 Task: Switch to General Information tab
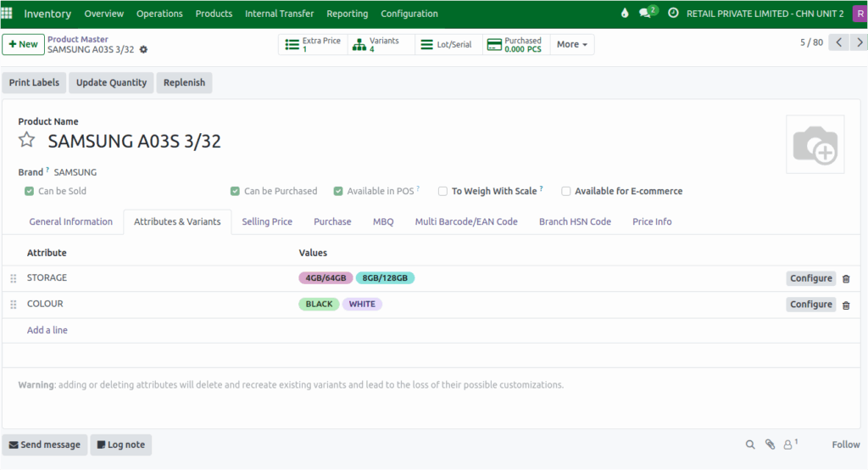pos(71,221)
